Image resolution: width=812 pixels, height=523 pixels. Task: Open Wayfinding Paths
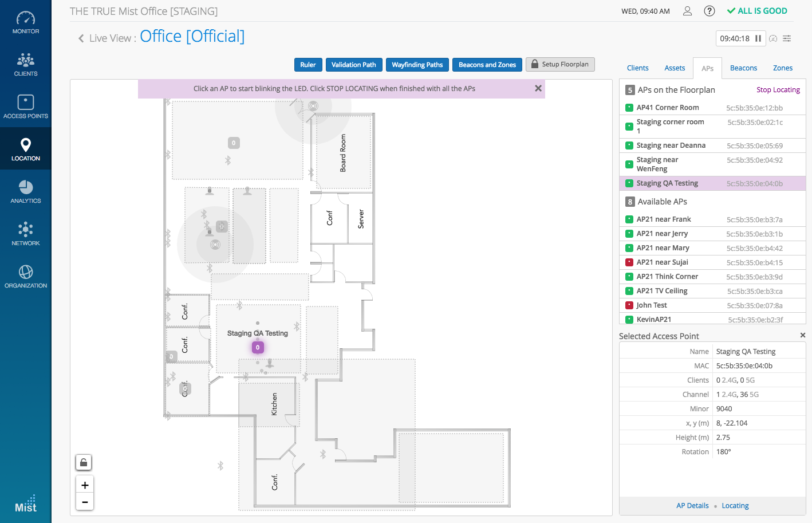click(417, 65)
